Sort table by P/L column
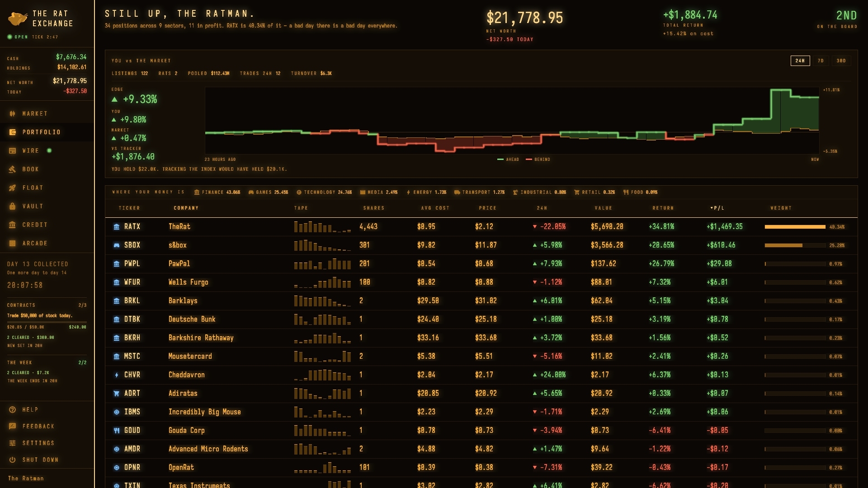 [x=717, y=208]
